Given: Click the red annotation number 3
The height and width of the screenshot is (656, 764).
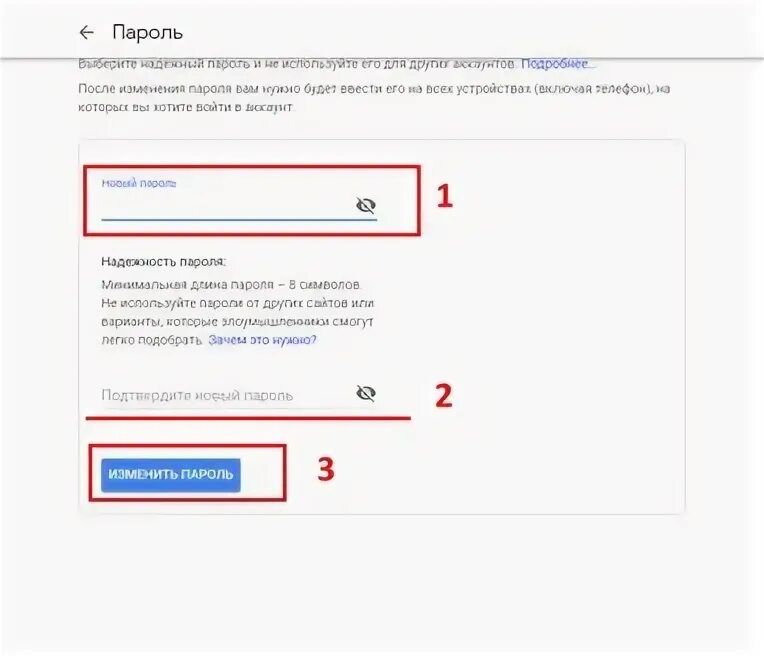Looking at the screenshot, I should pos(326,469).
